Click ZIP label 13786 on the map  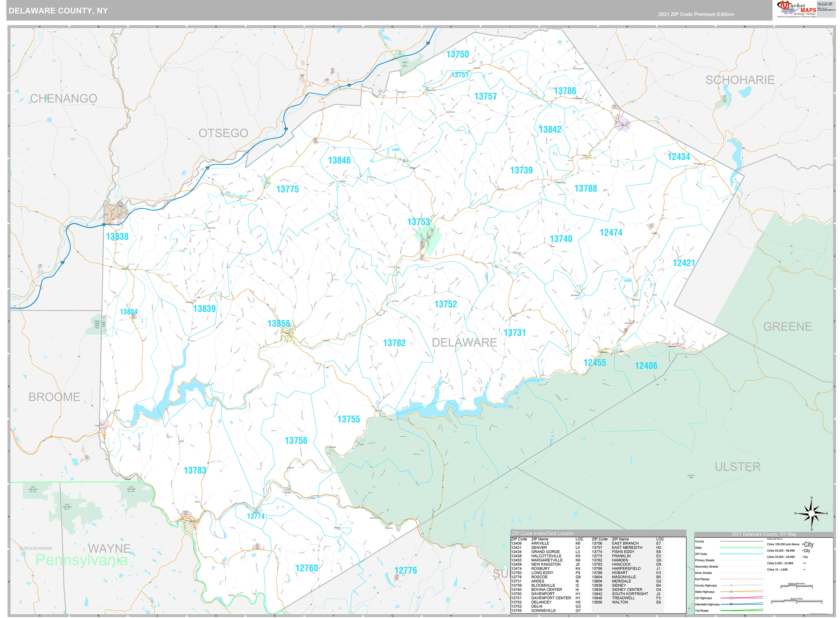tap(565, 91)
